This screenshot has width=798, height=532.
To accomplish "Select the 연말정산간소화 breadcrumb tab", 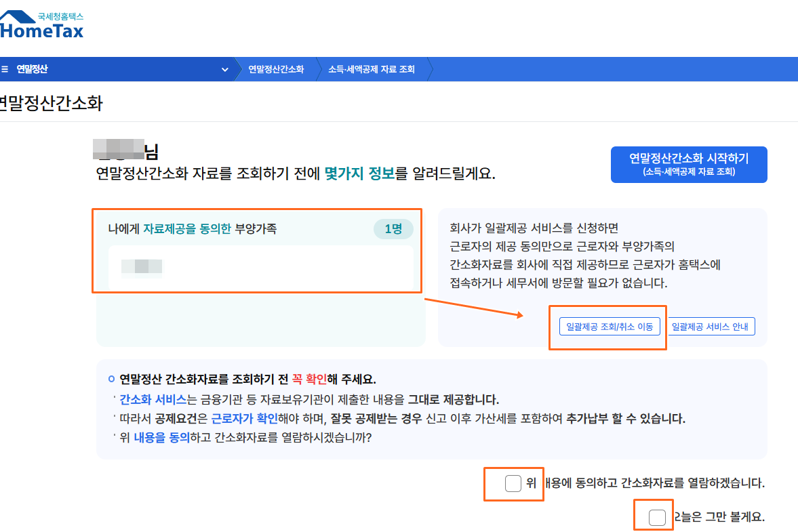I will click(277, 68).
